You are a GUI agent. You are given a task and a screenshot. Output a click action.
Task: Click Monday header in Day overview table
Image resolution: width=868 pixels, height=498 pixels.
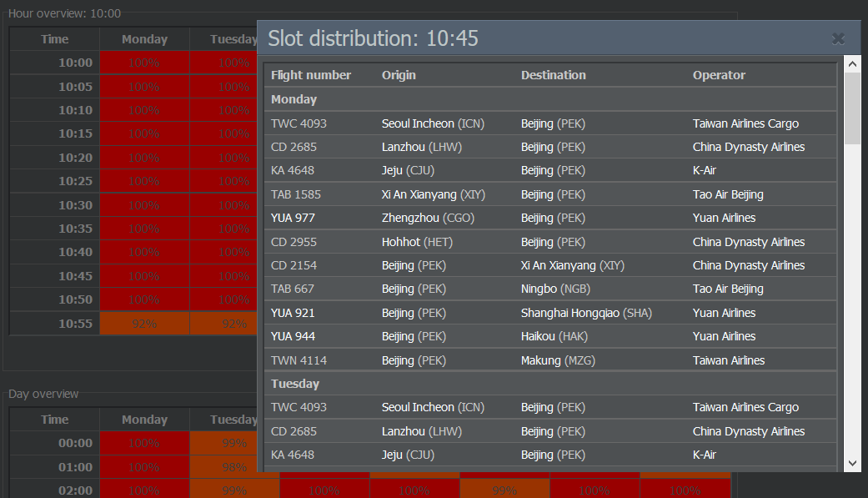tap(144, 420)
